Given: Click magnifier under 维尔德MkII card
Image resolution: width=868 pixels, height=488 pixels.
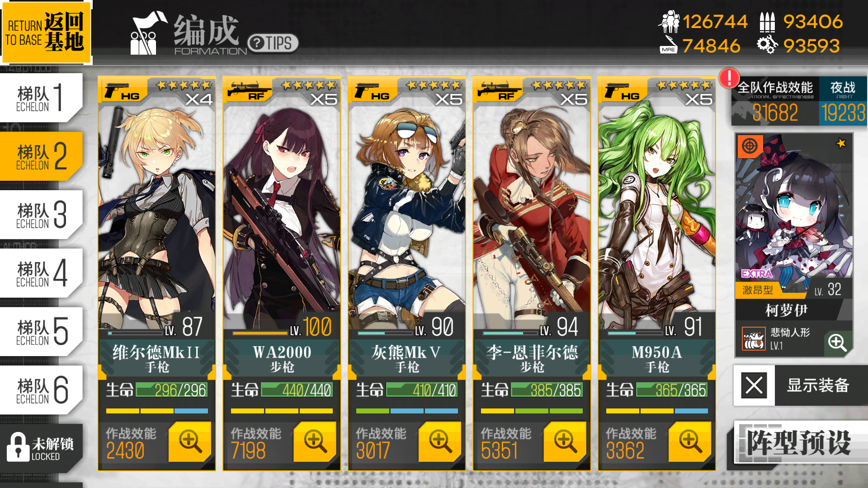Looking at the screenshot, I should (190, 441).
